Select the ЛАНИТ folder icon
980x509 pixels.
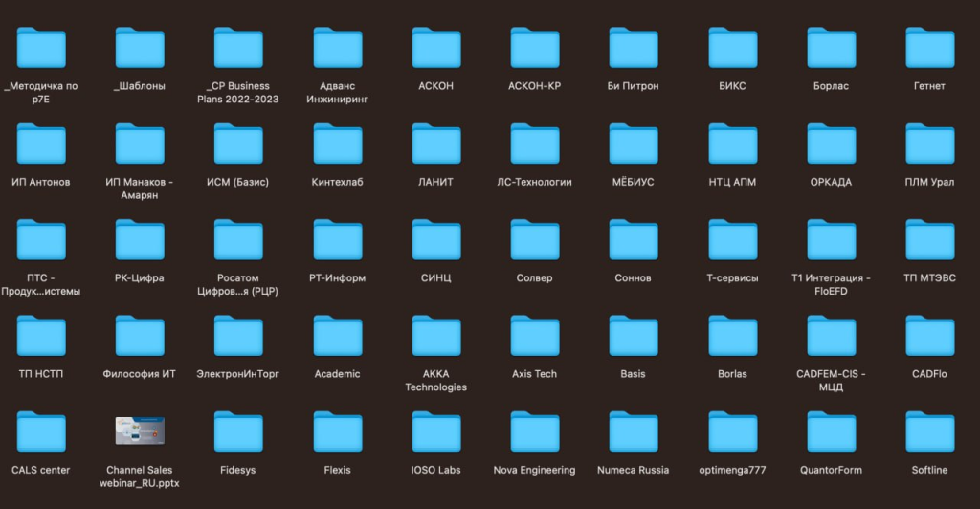[x=436, y=144]
